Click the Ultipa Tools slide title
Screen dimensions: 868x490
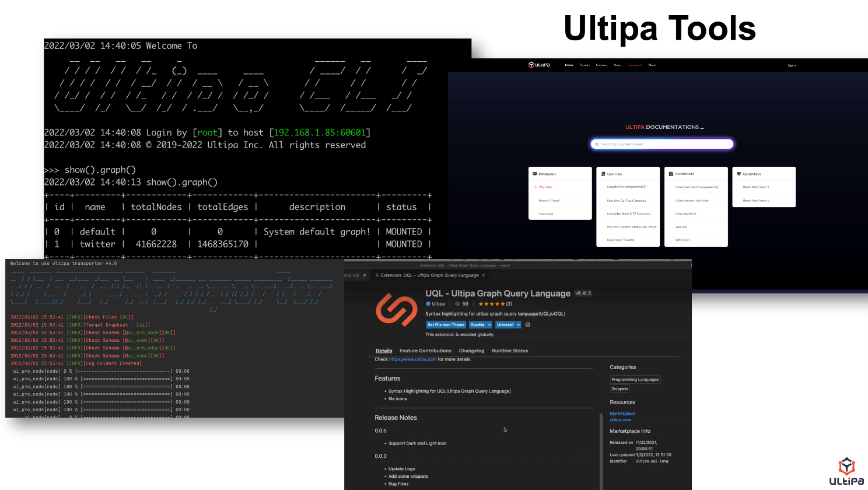click(660, 29)
